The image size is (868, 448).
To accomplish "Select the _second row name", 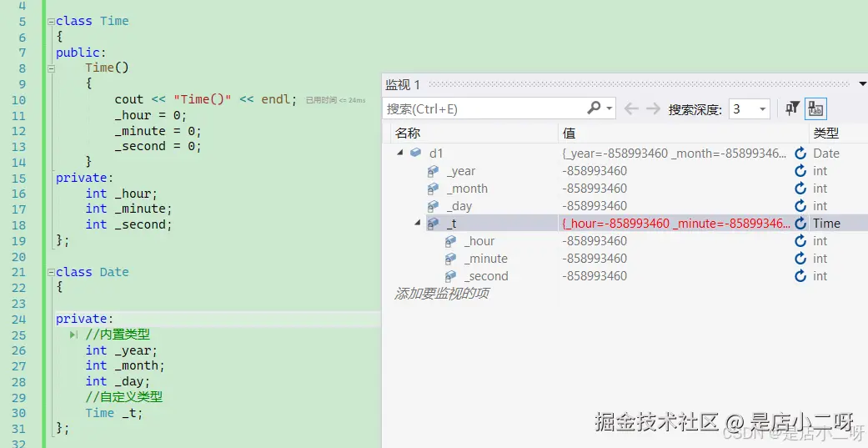I will point(486,276).
